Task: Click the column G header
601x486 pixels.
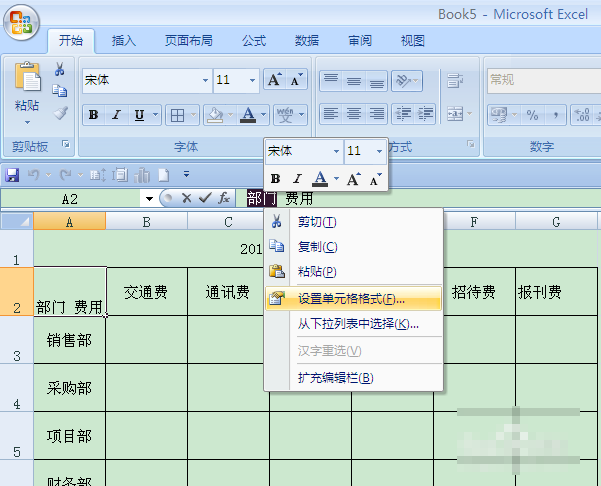Action: [x=556, y=222]
